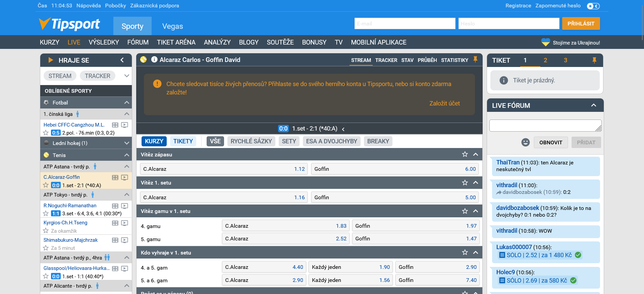The width and height of the screenshot is (644, 294).
Task: Click the LIVE FÓRUM message text field
Action: (545, 126)
